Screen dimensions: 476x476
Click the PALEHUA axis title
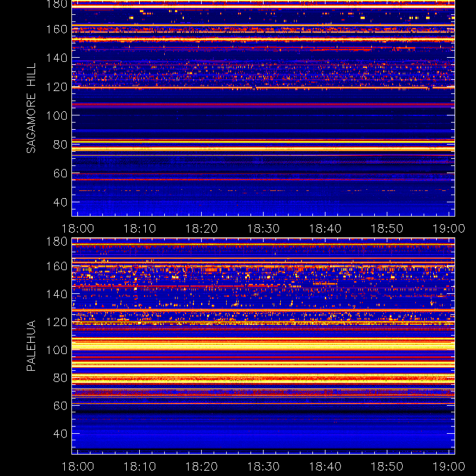coord(32,346)
